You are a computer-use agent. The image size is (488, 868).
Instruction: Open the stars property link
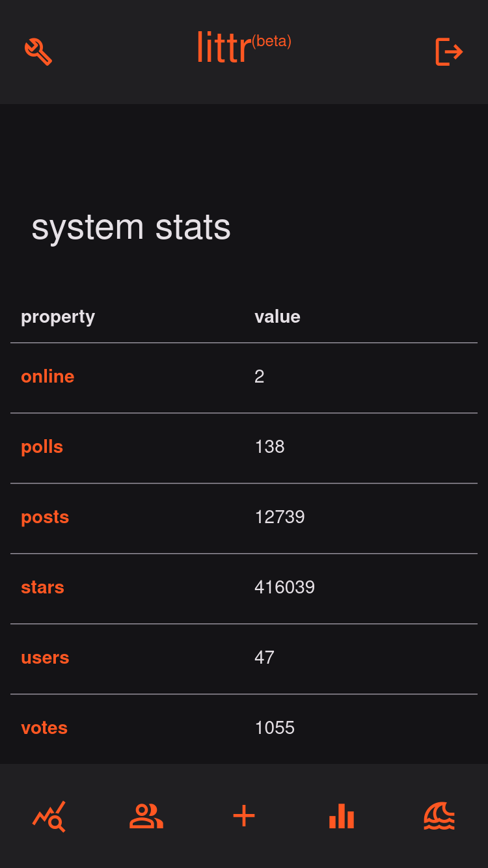coord(42,587)
